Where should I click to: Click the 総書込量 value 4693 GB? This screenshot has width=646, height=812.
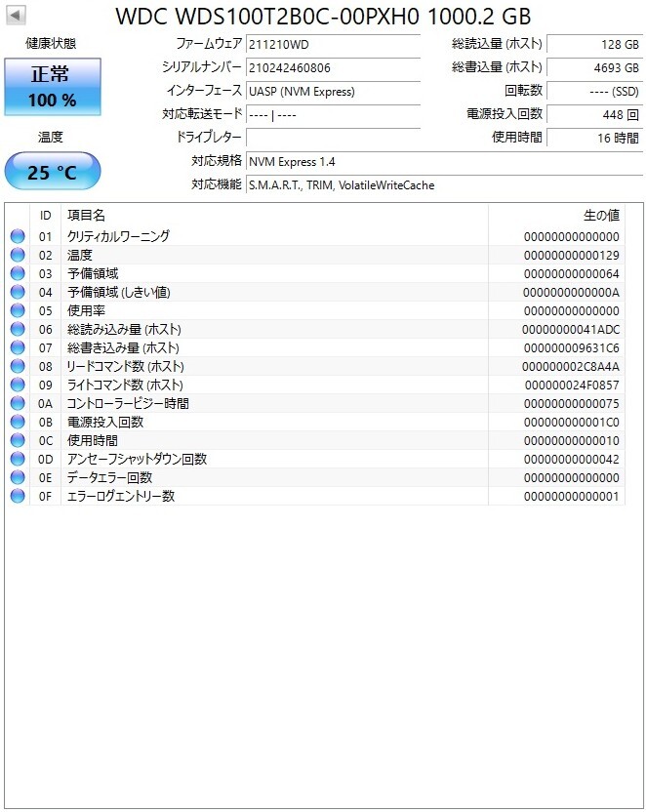click(x=594, y=67)
